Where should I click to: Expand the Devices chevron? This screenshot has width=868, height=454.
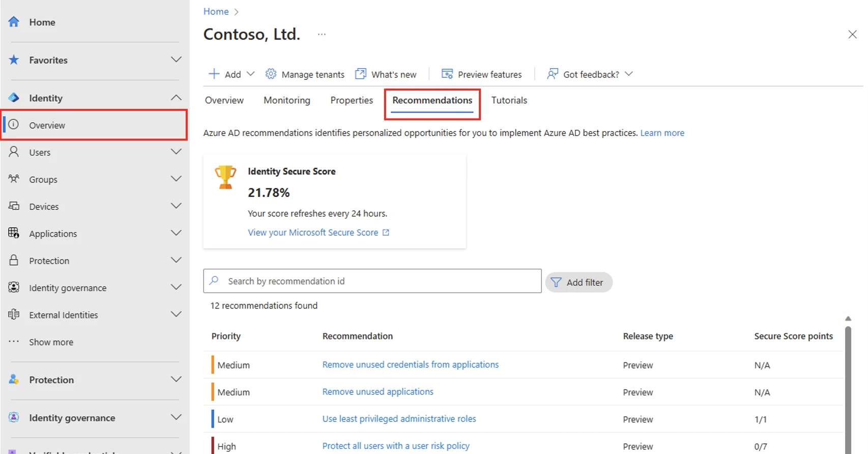[x=176, y=206]
